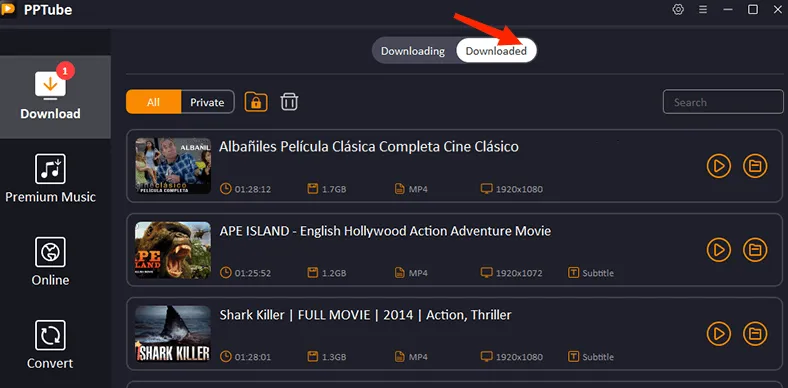Open the hamburger menu in title bar
Viewport: 788px width, 388px height.
(x=703, y=10)
